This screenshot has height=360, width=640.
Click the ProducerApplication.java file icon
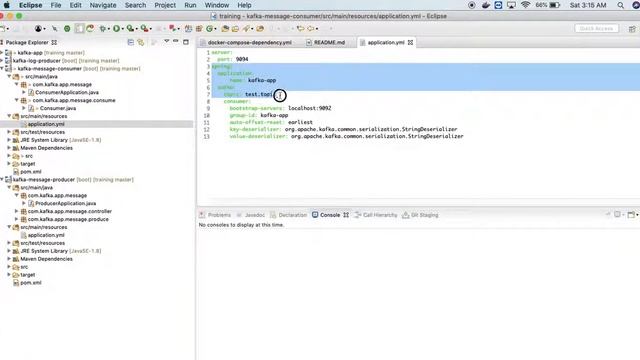coord(31,203)
